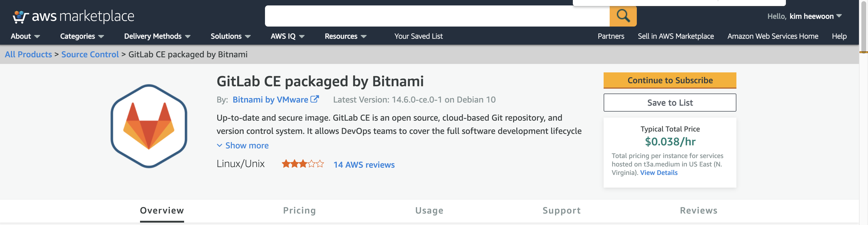The width and height of the screenshot is (868, 225).
Task: Click the Help link
Action: click(x=839, y=36)
